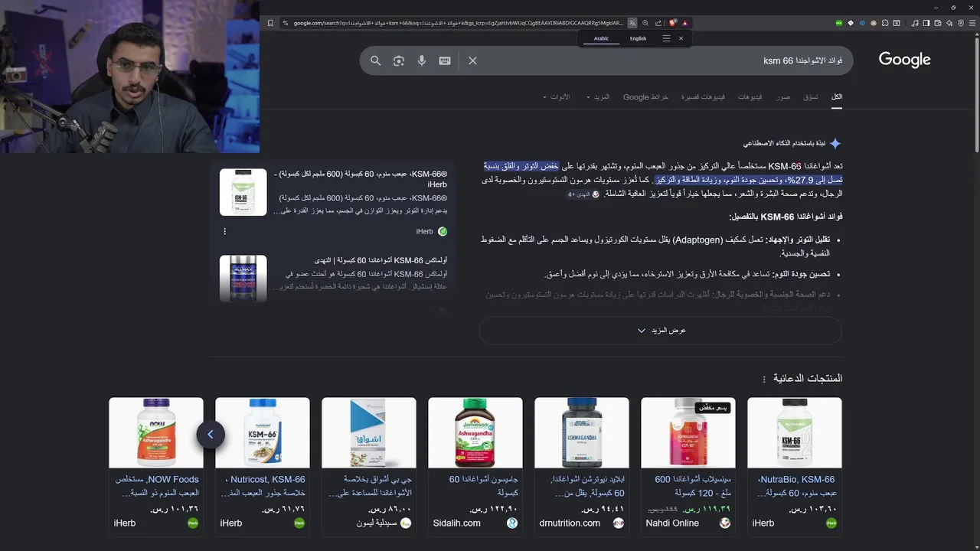
Task: Open the Nahdi Online 120 capsule product image
Action: coord(688,433)
